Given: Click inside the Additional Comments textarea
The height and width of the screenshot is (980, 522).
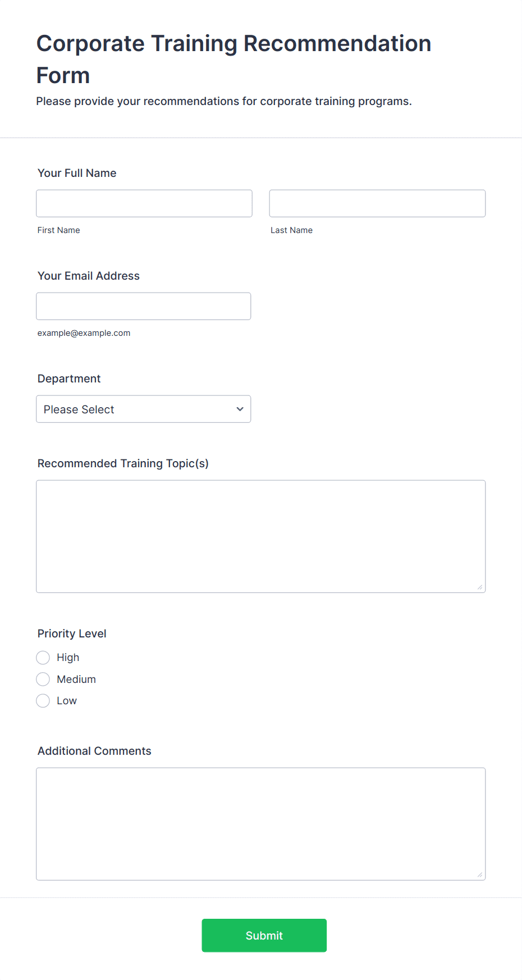Looking at the screenshot, I should (261, 824).
